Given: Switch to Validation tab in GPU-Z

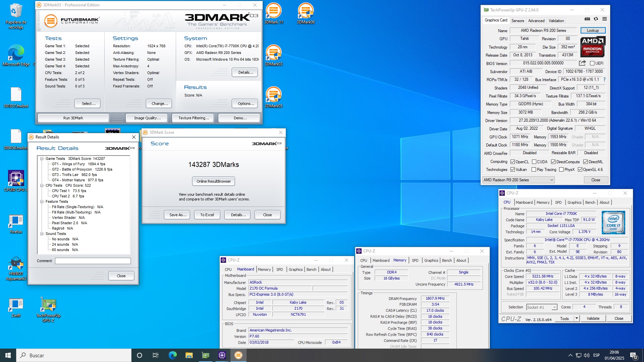Looking at the screenshot, I should (x=556, y=20).
